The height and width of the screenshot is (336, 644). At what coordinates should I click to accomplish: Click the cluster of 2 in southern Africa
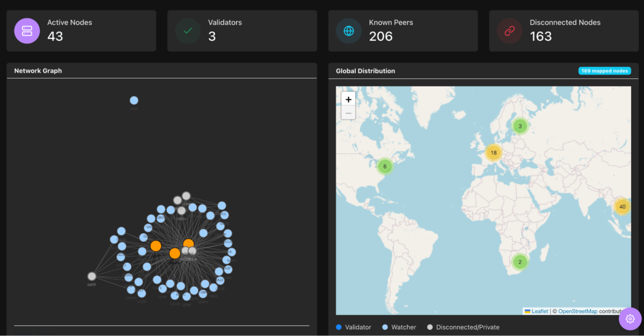519,262
